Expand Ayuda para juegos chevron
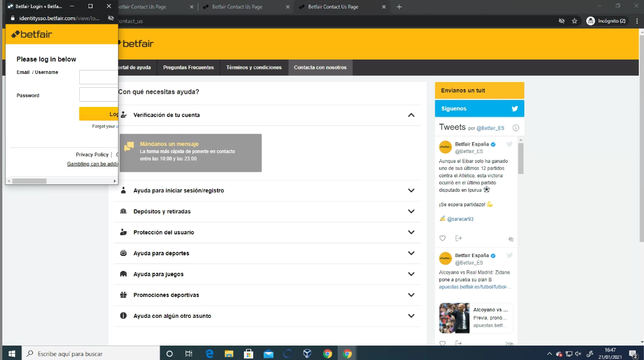This screenshot has width=644, height=360. [x=411, y=274]
